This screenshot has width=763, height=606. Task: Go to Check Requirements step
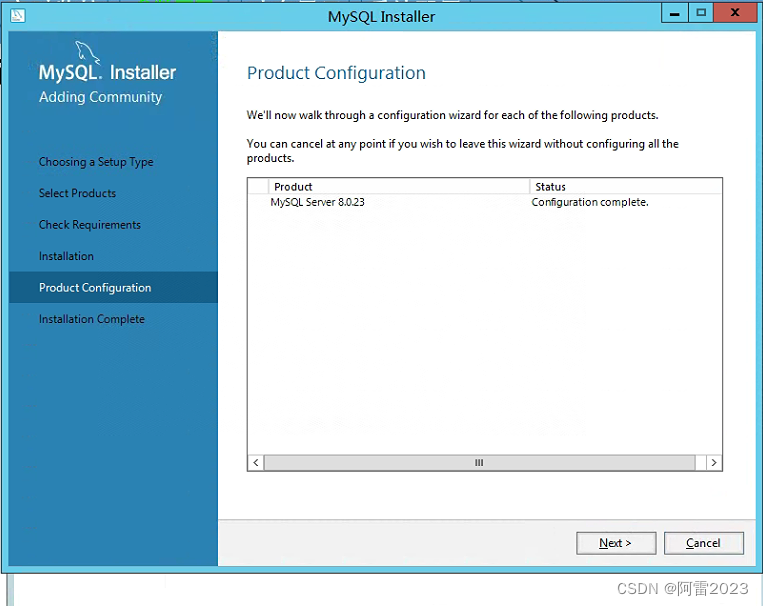click(x=90, y=225)
